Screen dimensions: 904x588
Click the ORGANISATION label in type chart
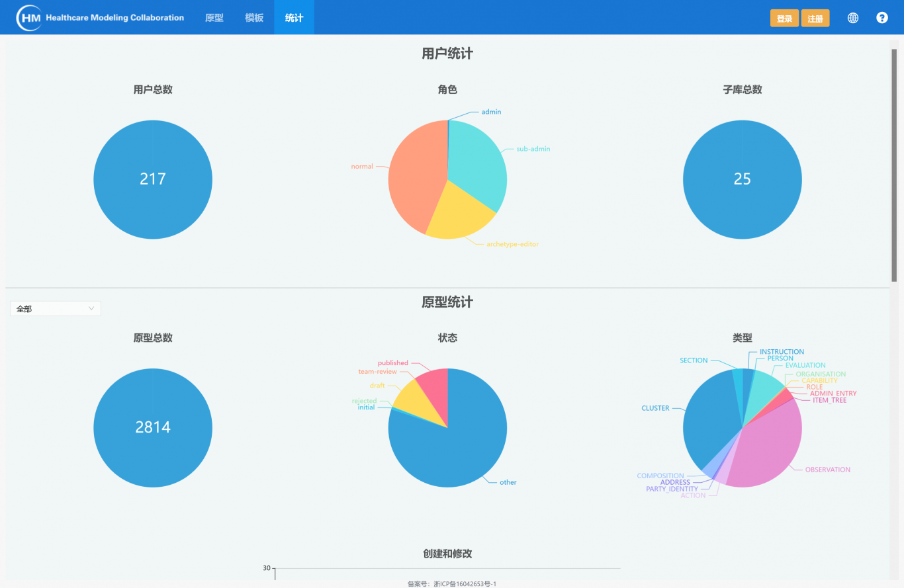tap(821, 374)
